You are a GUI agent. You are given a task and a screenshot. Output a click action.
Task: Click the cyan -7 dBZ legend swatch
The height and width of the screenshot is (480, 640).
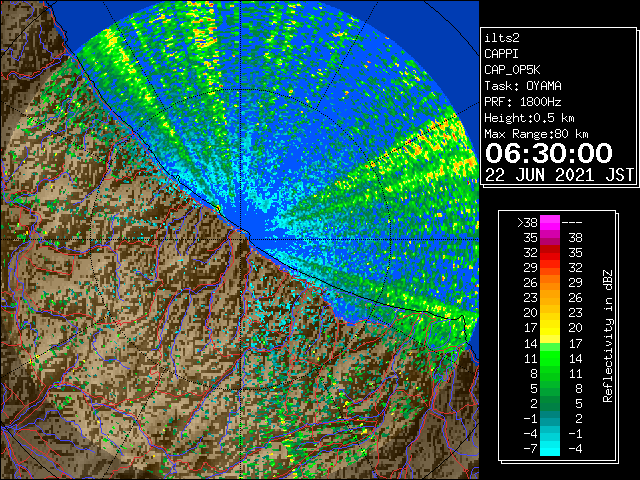[x=550, y=448]
